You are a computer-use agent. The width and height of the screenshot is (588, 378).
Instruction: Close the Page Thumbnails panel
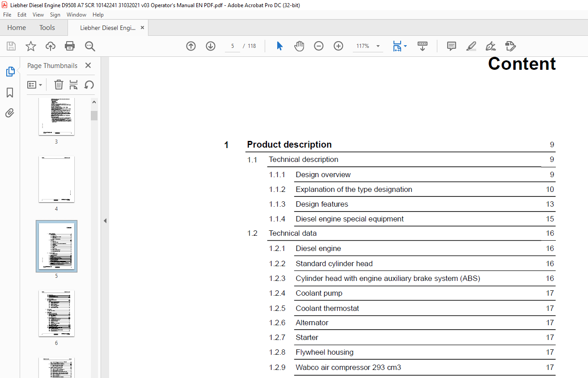pyautogui.click(x=88, y=66)
